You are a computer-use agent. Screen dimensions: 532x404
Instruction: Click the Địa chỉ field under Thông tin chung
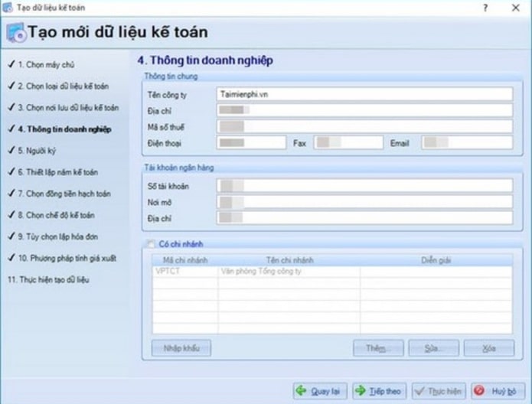tap(364, 110)
